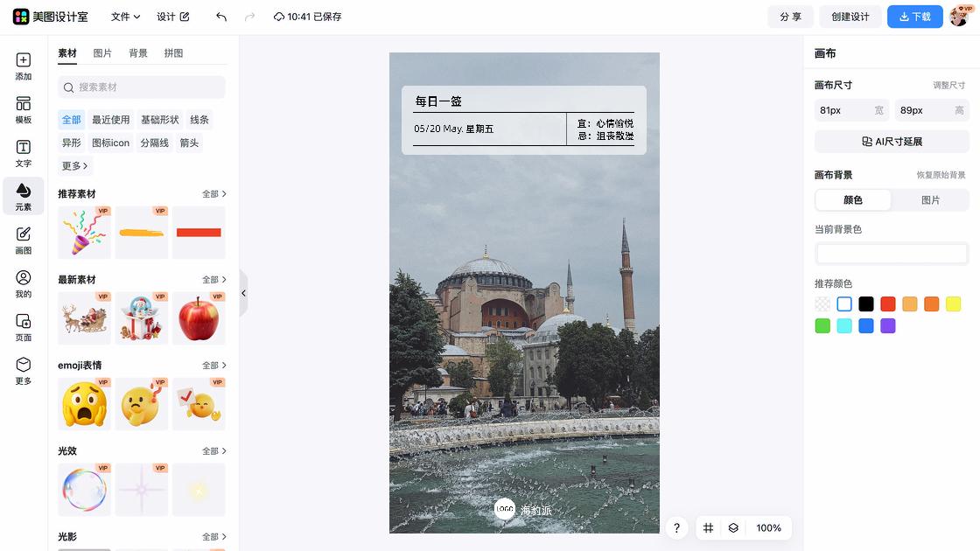Select the 文字 text tool
The height and width of the screenshot is (551, 980).
tap(24, 154)
